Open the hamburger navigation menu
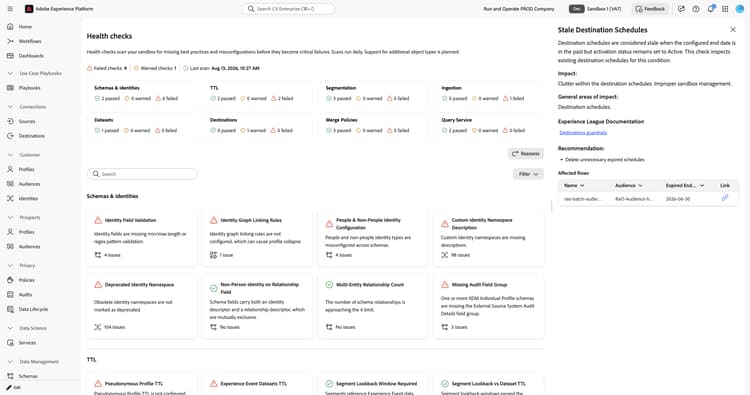 pyautogui.click(x=10, y=9)
